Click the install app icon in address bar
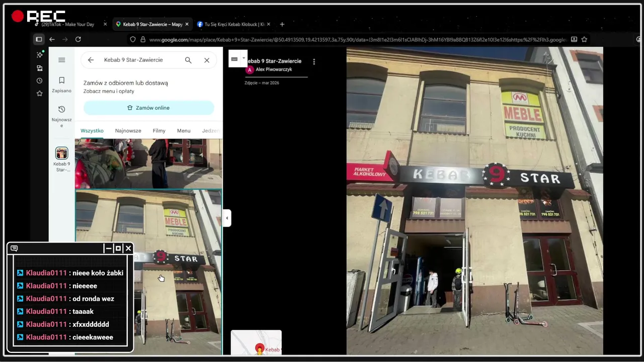Image resolution: width=644 pixels, height=362 pixels. click(574, 39)
